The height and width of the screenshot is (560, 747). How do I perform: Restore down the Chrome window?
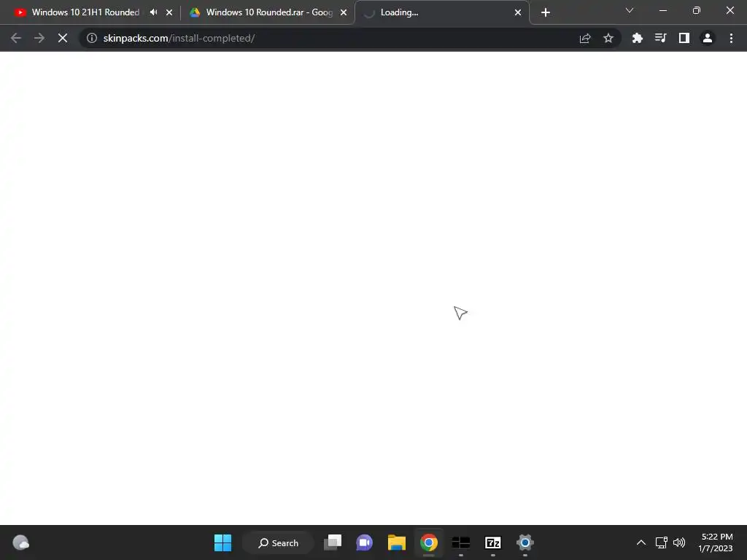coord(697,10)
